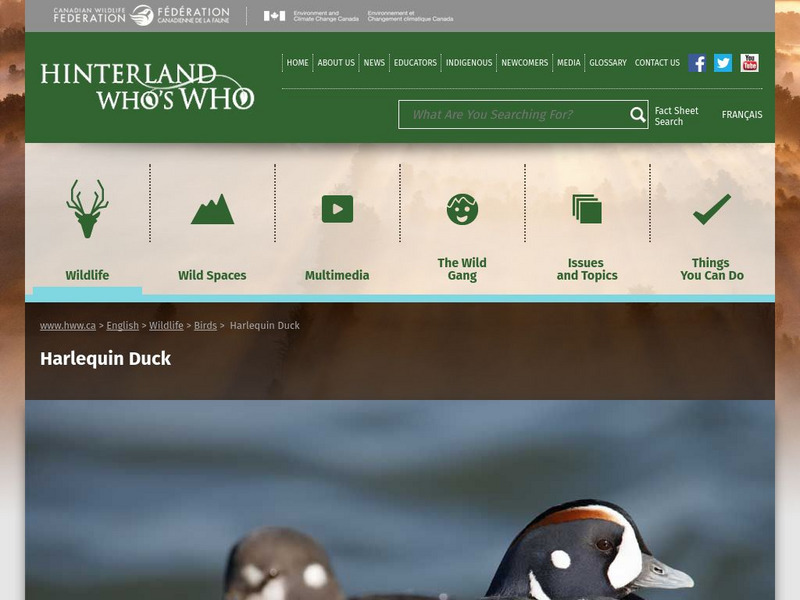The width and height of the screenshot is (800, 600).
Task: Open the NEWCOMERS menu entry
Action: [524, 62]
